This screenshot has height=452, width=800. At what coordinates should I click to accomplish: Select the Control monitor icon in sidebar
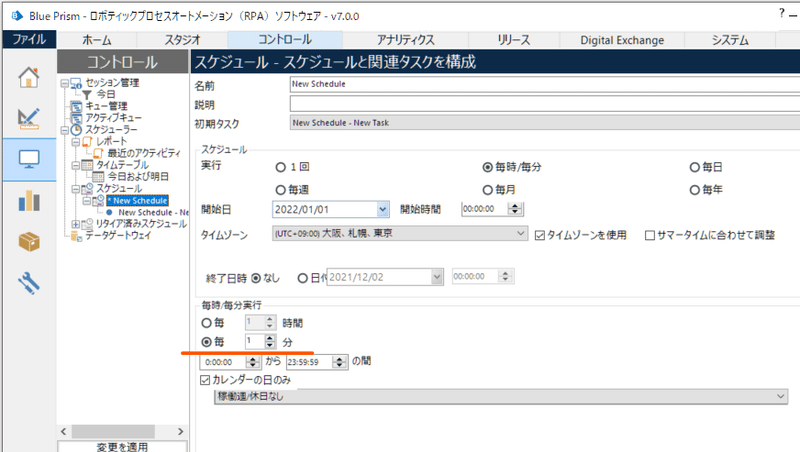point(29,159)
